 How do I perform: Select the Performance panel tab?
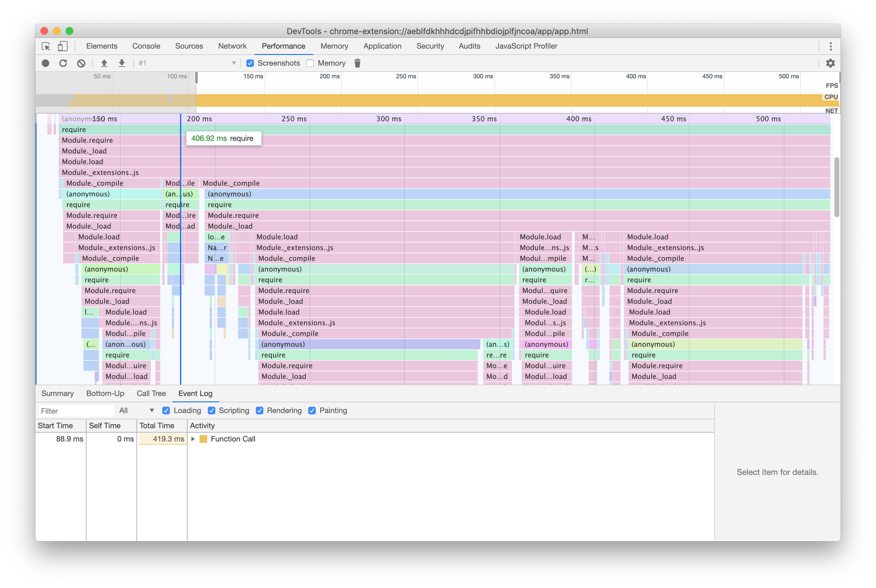284,46
